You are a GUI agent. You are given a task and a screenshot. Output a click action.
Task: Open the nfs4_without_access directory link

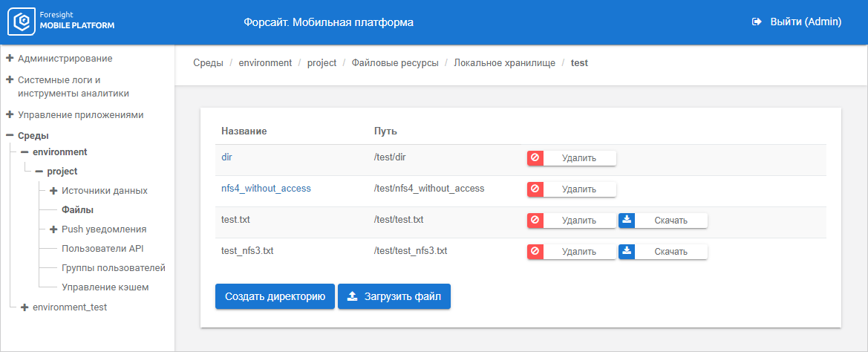266,189
